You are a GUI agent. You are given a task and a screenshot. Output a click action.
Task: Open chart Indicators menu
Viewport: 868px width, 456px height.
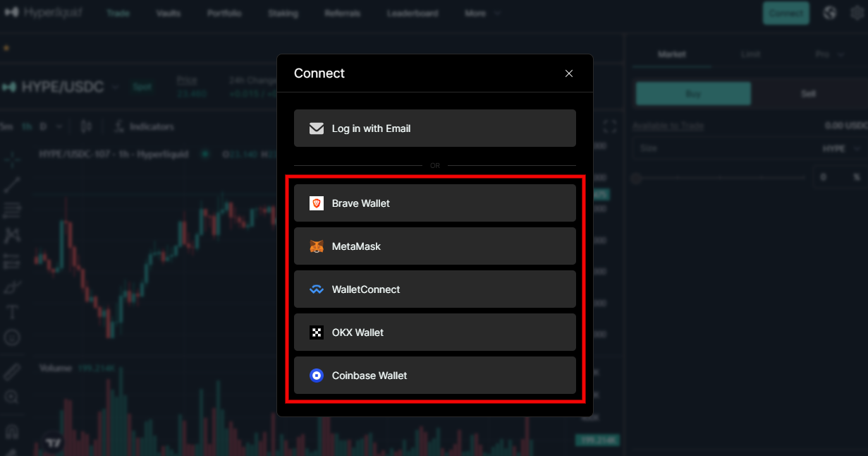[x=143, y=127]
